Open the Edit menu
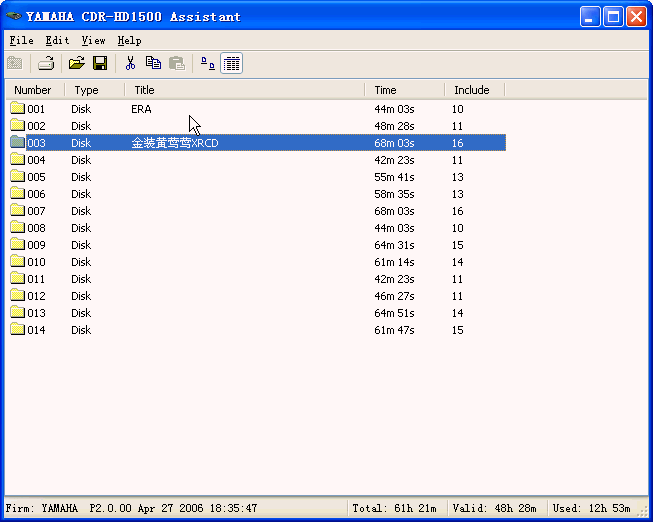The height and width of the screenshot is (522, 653). coord(57,40)
